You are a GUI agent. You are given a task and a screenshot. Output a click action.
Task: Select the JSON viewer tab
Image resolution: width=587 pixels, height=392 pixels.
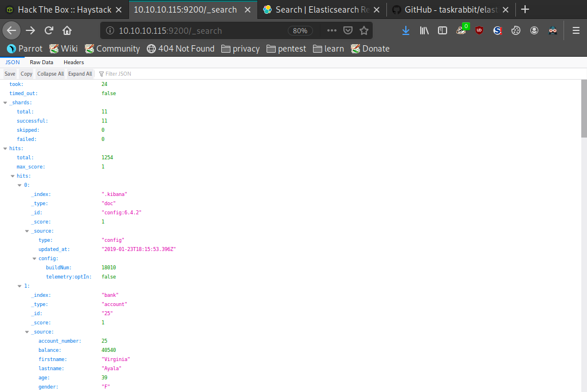[x=13, y=62]
